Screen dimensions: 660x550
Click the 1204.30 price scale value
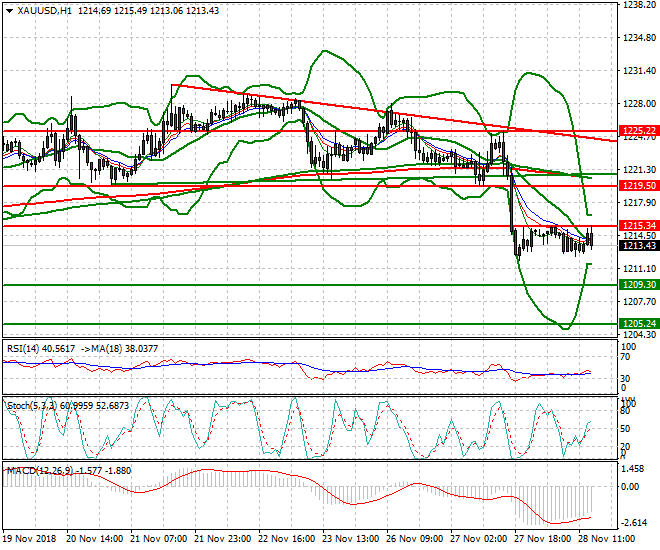point(639,335)
